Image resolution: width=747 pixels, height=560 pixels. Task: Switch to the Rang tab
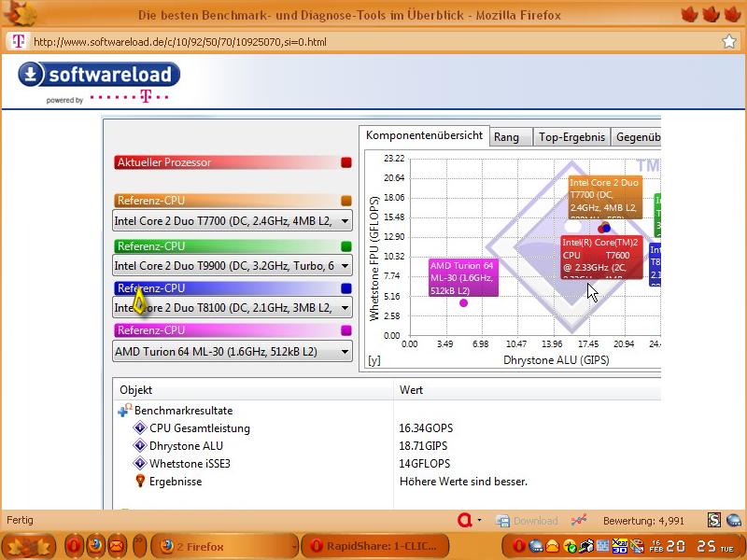(x=506, y=137)
